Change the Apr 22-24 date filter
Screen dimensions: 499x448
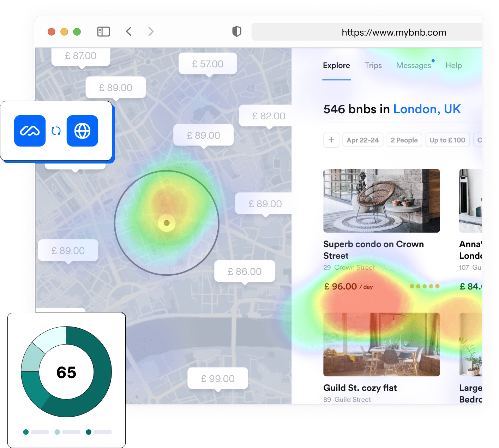[363, 140]
